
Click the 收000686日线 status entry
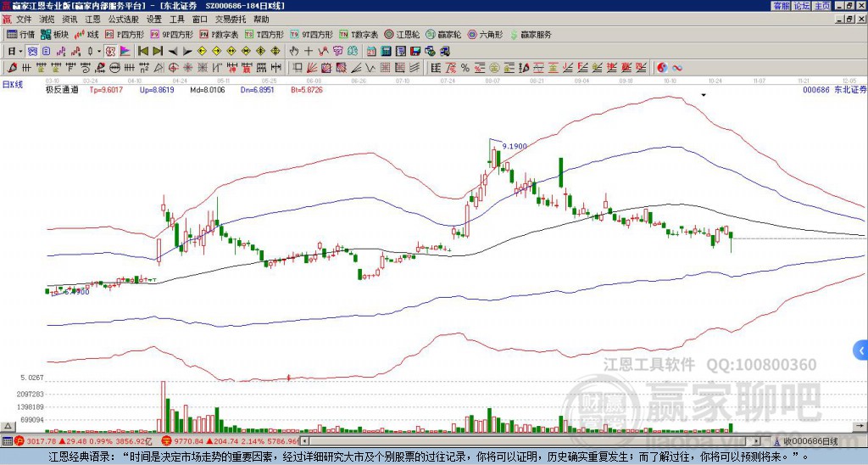pos(810,442)
